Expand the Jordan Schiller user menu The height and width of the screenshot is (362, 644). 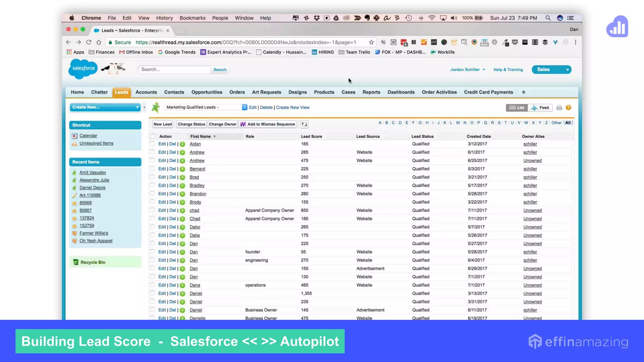click(x=467, y=69)
